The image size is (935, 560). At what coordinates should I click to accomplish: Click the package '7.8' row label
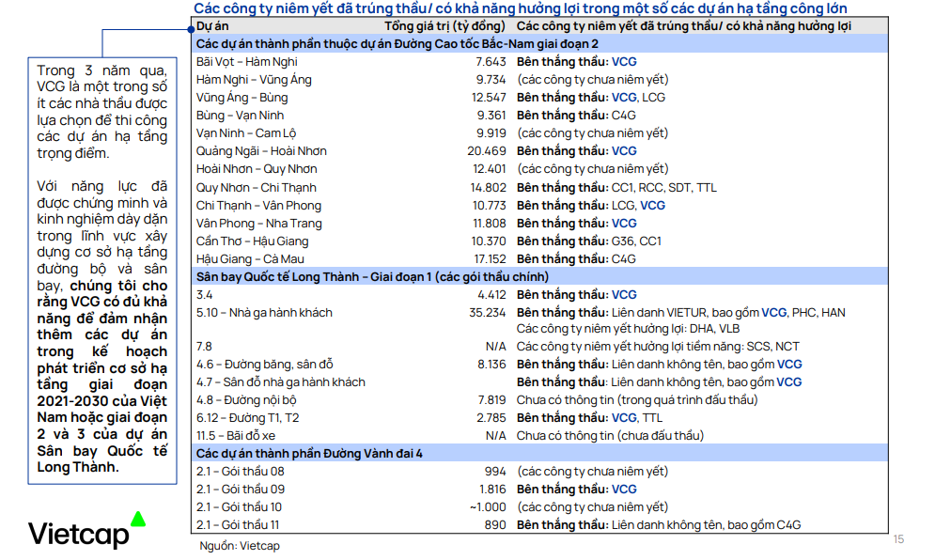point(204,347)
